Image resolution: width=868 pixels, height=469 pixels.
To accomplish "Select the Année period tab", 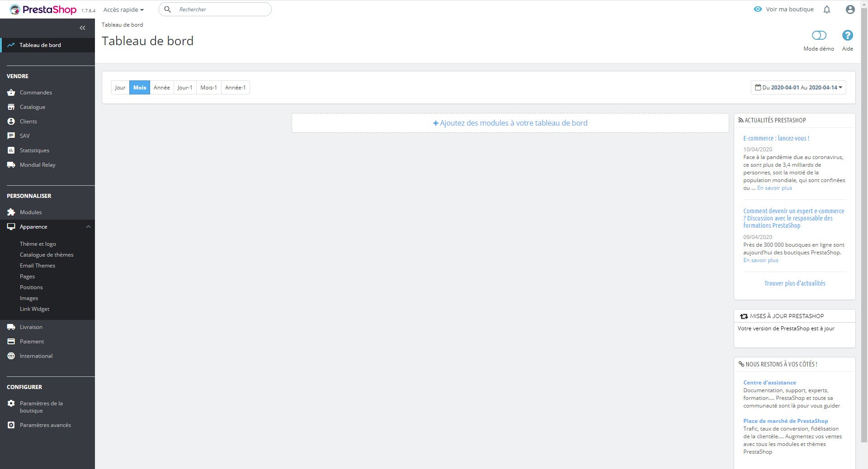I will click(162, 88).
